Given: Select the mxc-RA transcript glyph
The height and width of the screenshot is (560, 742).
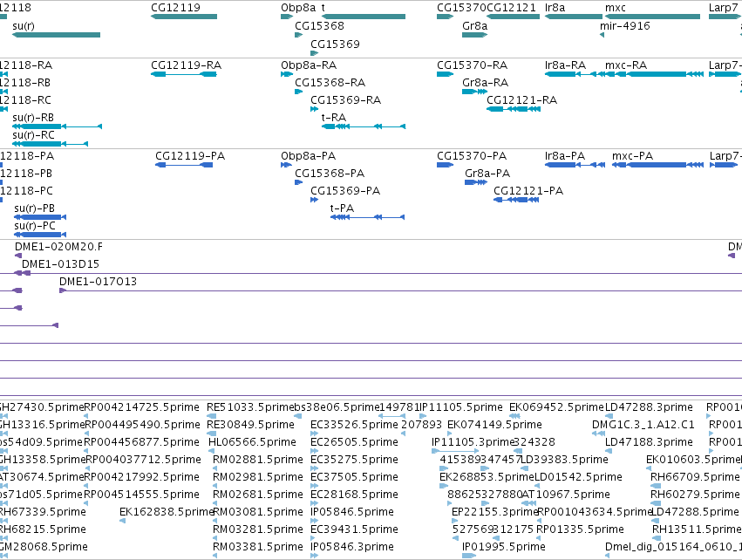Looking at the screenshot, I should tap(655, 74).
